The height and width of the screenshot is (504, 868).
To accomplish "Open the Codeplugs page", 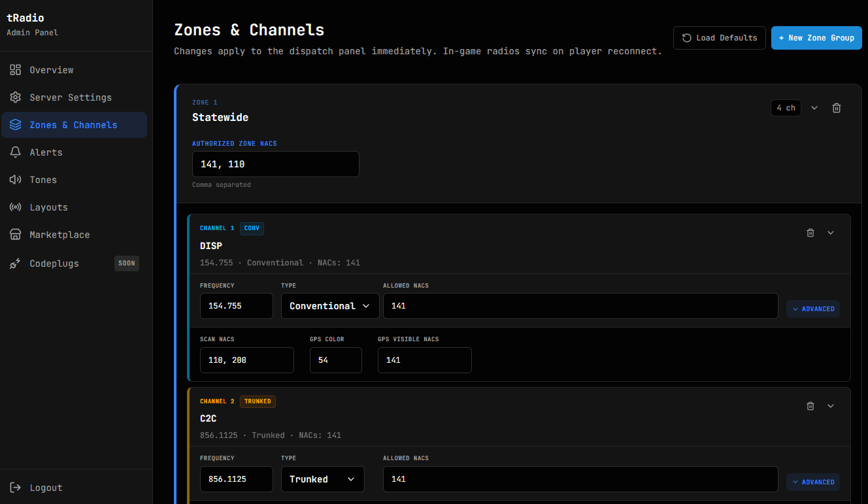I will click(x=74, y=263).
